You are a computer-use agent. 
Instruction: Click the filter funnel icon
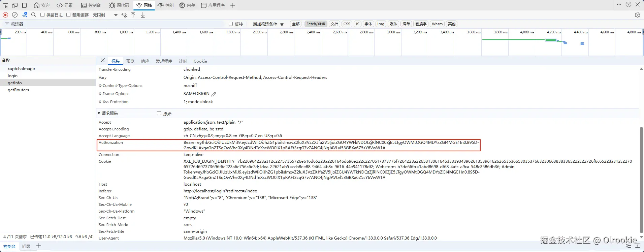click(x=7, y=24)
